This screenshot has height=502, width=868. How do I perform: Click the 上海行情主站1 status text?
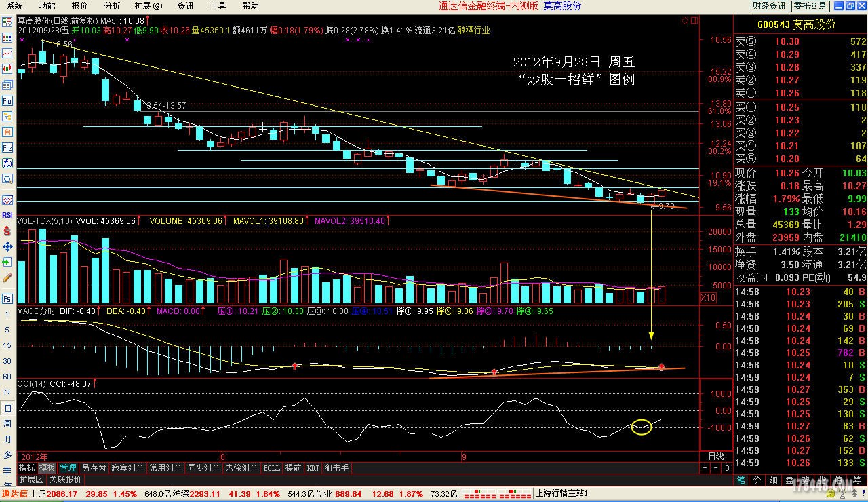click(x=562, y=494)
